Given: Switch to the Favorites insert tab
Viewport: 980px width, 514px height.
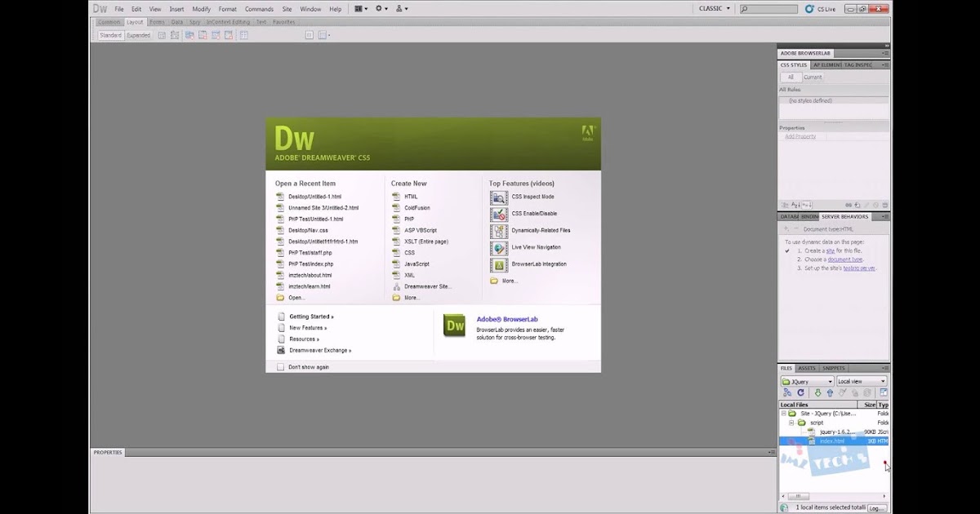Looking at the screenshot, I should tap(283, 22).
